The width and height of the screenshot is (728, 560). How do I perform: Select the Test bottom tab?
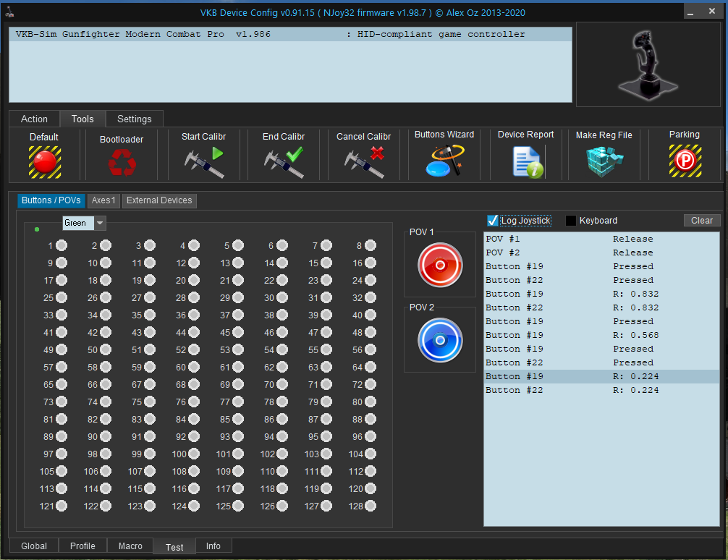click(174, 547)
